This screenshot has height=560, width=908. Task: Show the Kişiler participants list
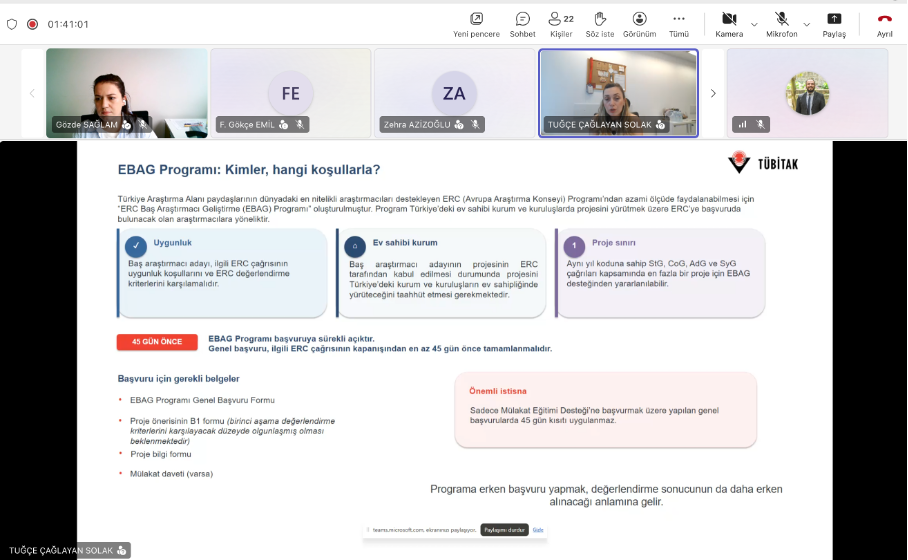click(x=561, y=25)
